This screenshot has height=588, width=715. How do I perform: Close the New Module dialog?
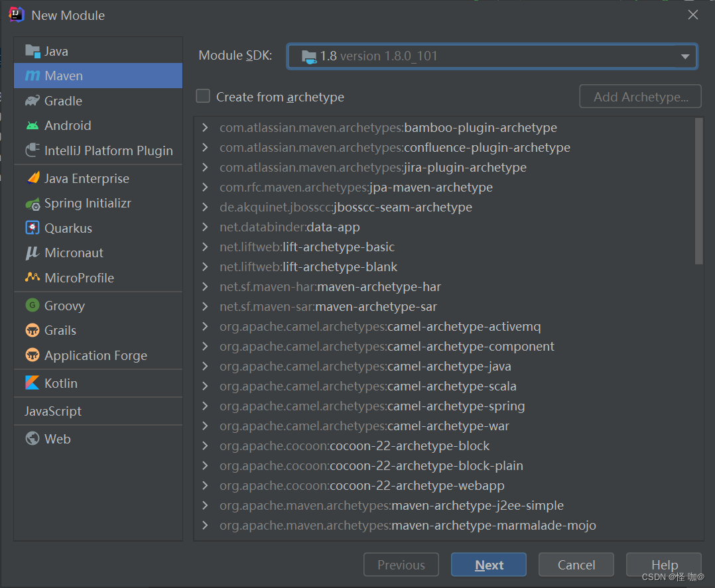(693, 15)
